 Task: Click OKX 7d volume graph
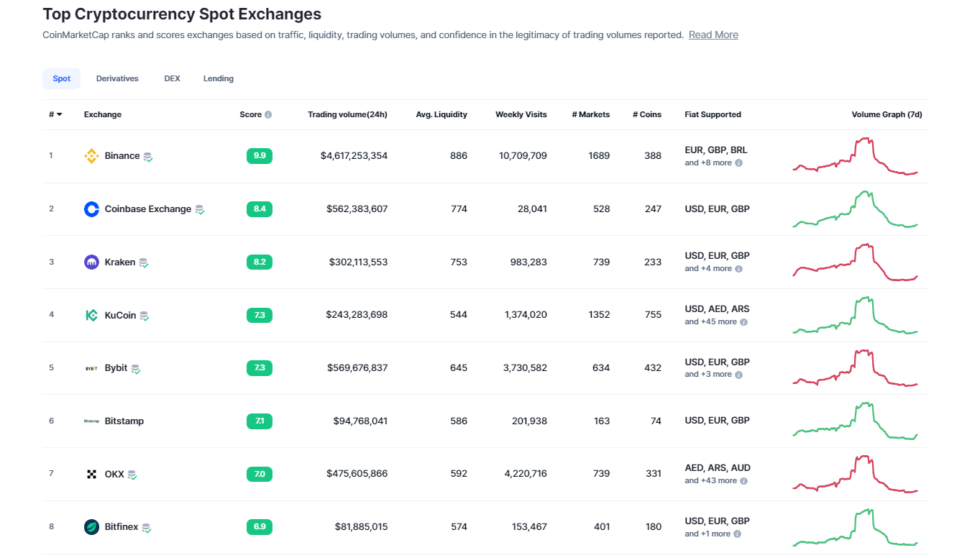(x=856, y=475)
